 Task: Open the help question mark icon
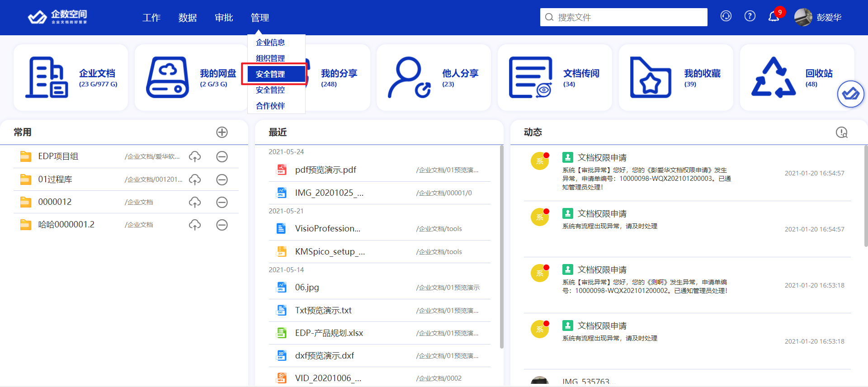point(750,16)
